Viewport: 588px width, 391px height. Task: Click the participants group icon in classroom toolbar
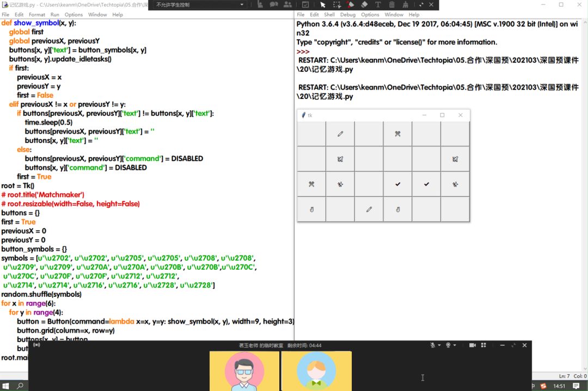pyautogui.click(x=287, y=4)
